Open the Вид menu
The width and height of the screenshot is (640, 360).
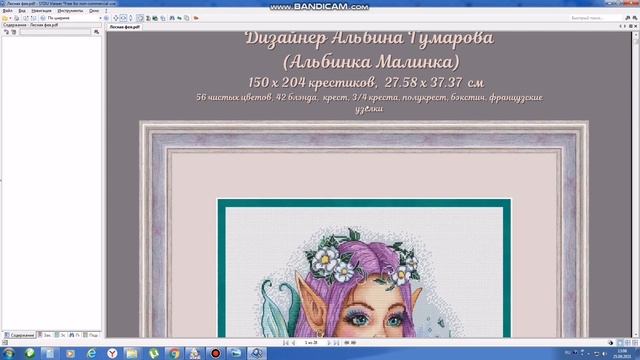22,11
